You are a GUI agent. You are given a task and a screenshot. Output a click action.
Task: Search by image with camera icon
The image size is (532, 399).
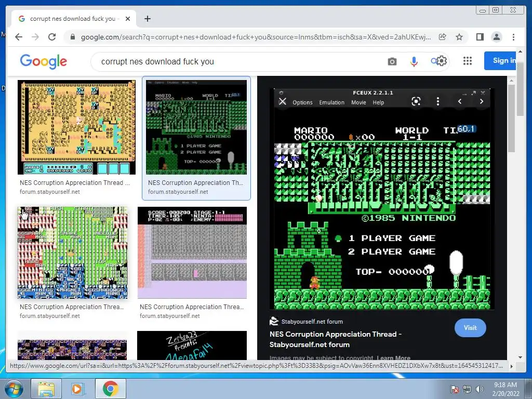pyautogui.click(x=392, y=61)
